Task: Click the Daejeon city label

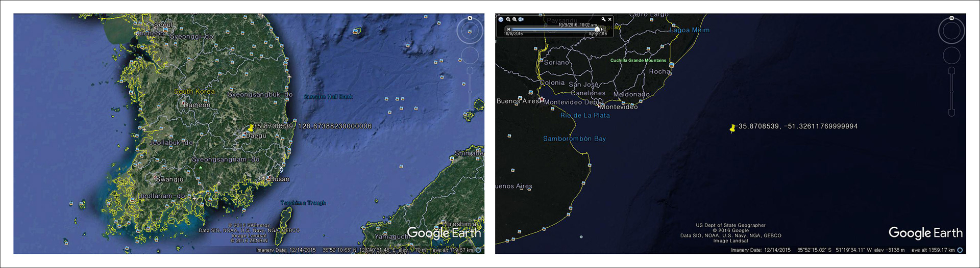Action: [x=197, y=105]
